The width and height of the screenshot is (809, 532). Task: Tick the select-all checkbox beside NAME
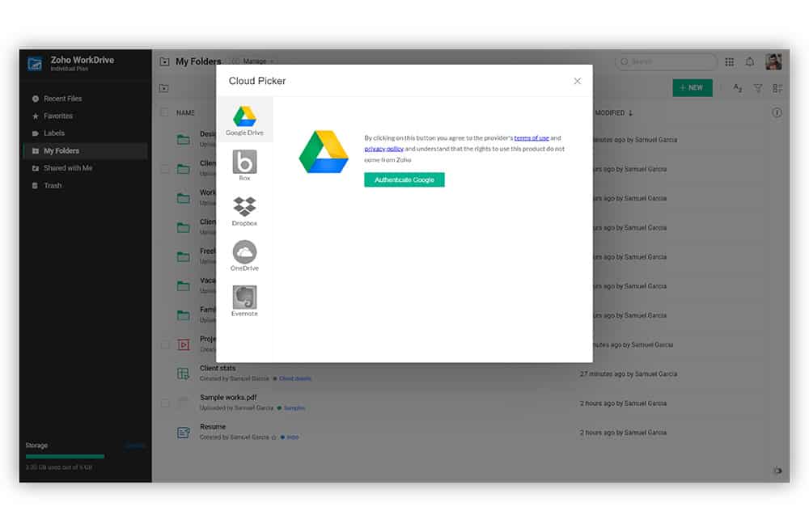click(164, 112)
